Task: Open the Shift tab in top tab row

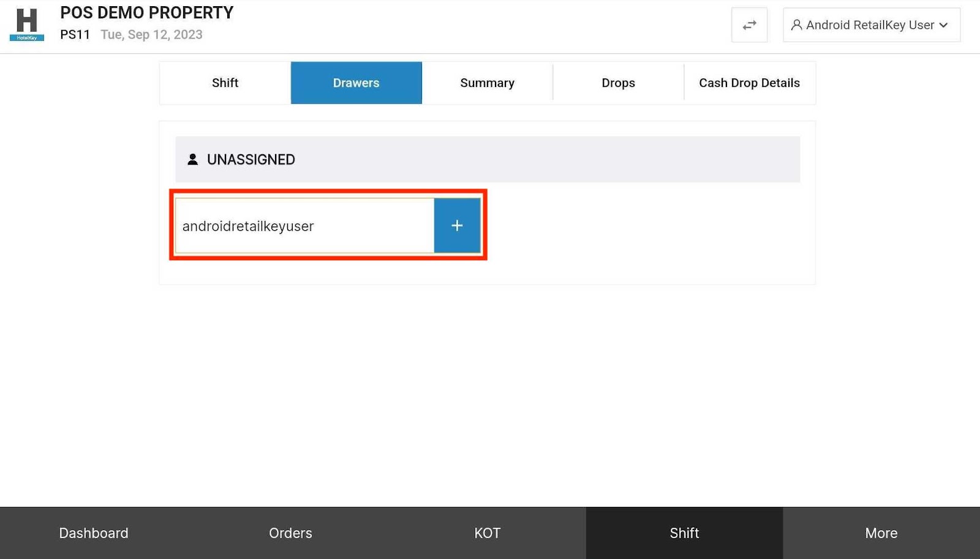Action: (x=225, y=83)
